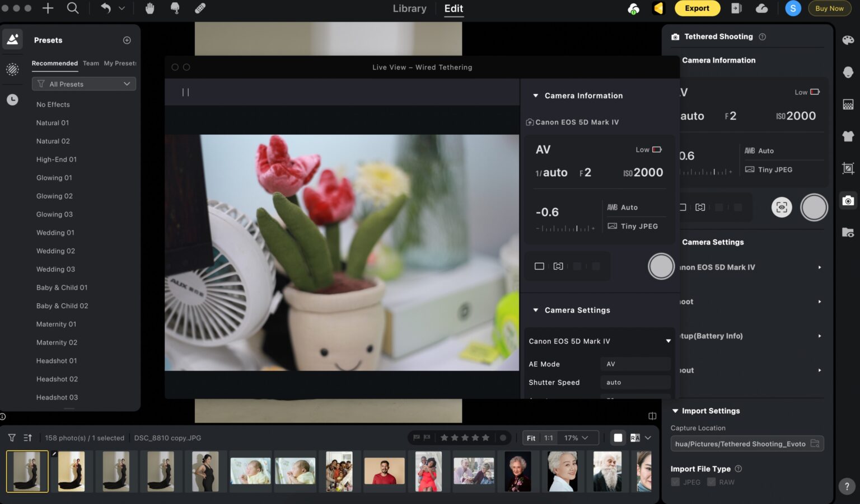The height and width of the screenshot is (504, 860).
Task: Click the live view eye icon
Action: pos(782,208)
